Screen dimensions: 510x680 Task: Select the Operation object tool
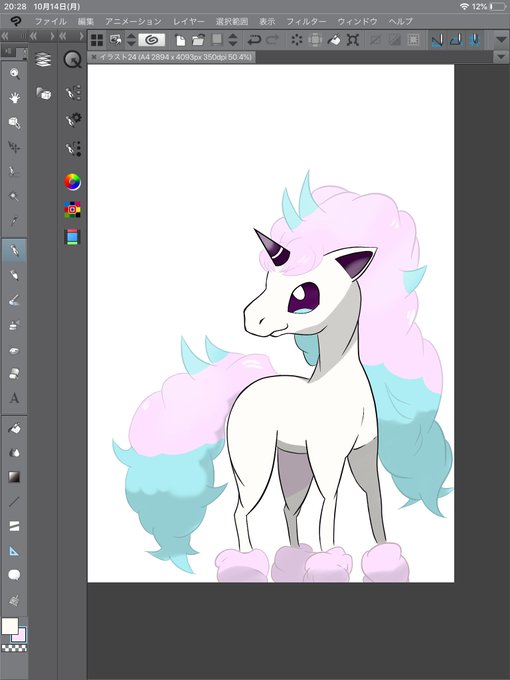(14, 123)
